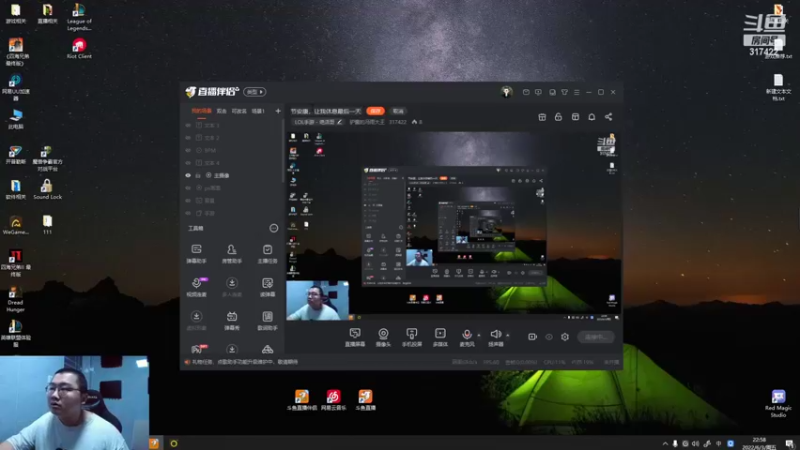Toggle visibility of the BPM source
800x450 pixels.
pos(188,151)
